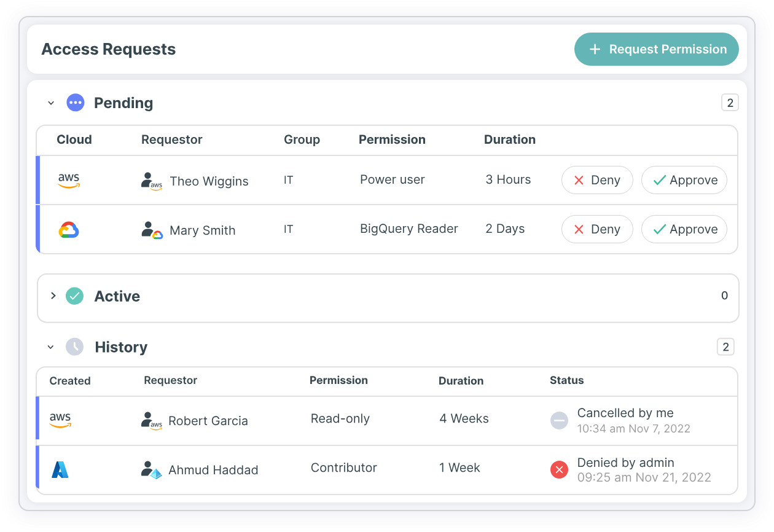Click Robert Garcia's user avatar icon
774x532 pixels.
pos(151,421)
